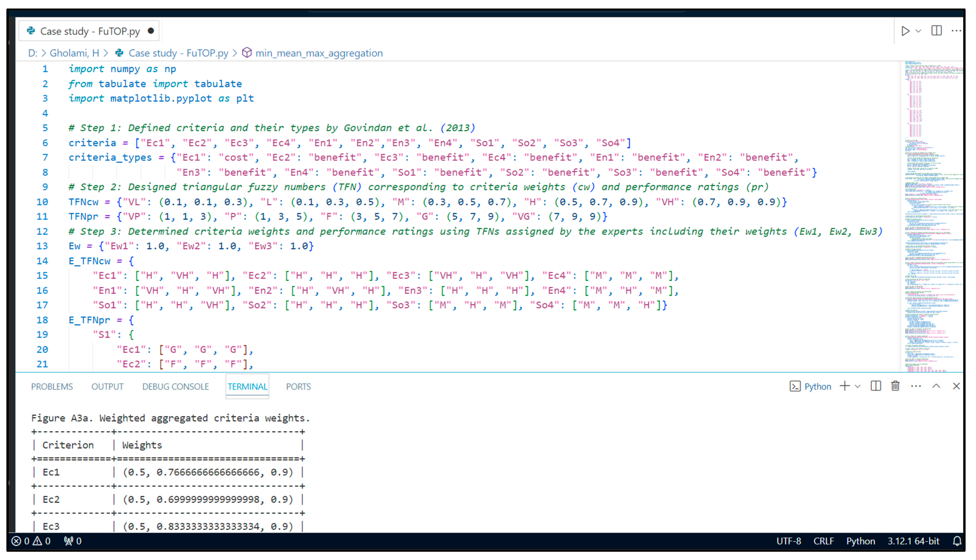The height and width of the screenshot is (560, 976).
Task: Open the OUTPUT panel tab
Action: 107,387
